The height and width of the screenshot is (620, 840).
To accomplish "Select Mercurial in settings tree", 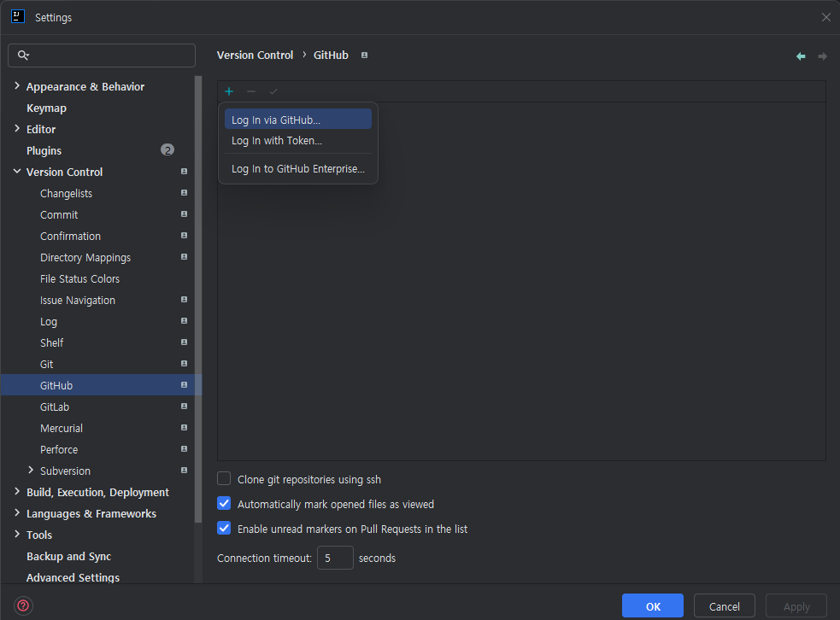I will 62,429.
